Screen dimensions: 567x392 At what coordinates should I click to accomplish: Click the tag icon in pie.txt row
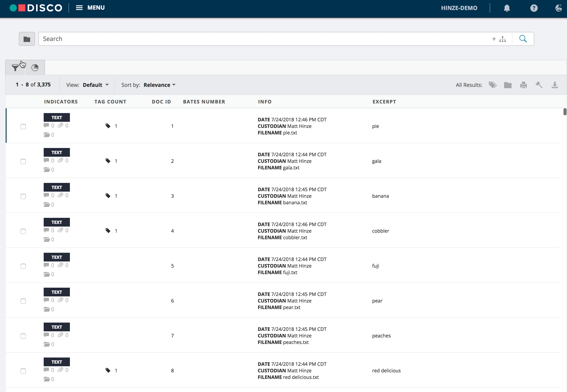tap(108, 126)
